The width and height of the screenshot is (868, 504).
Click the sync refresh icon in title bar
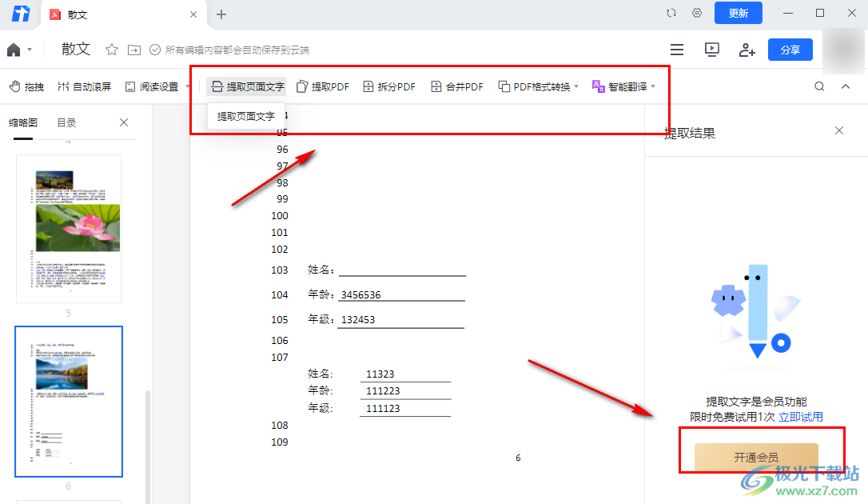point(671,13)
